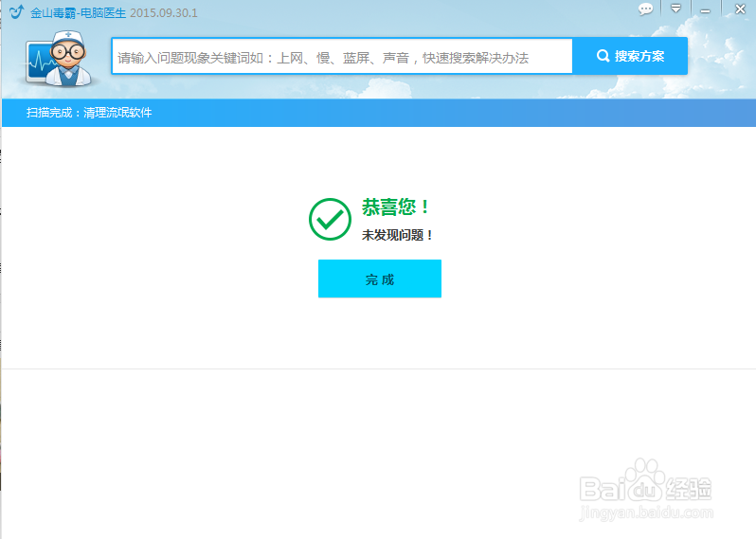Viewport: 756px width, 539px height.
Task: Click the 扫描完成：清理流氓软件 status text
Action: coord(89,113)
